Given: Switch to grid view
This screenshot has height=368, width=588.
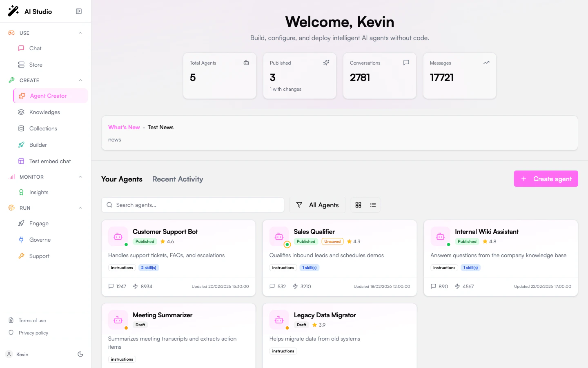Looking at the screenshot, I should click(359, 205).
